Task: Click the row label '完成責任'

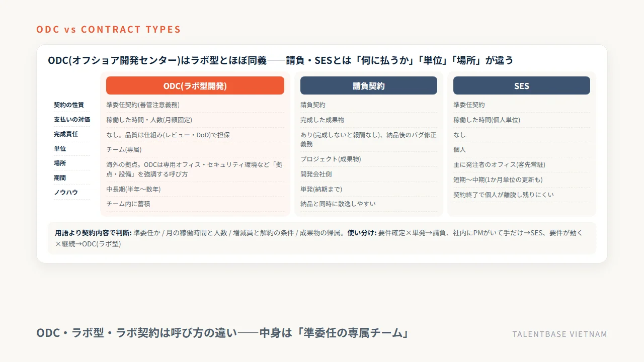Action: point(66,134)
